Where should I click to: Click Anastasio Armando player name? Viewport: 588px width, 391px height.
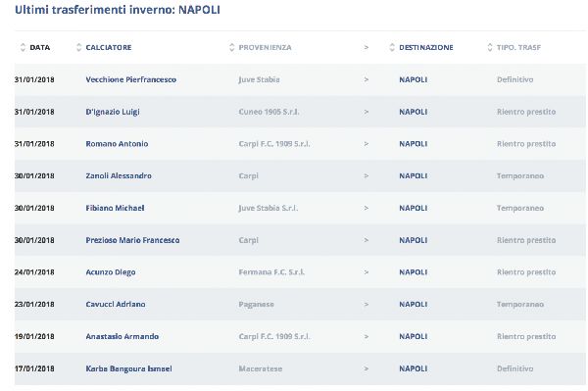pyautogui.click(x=122, y=336)
